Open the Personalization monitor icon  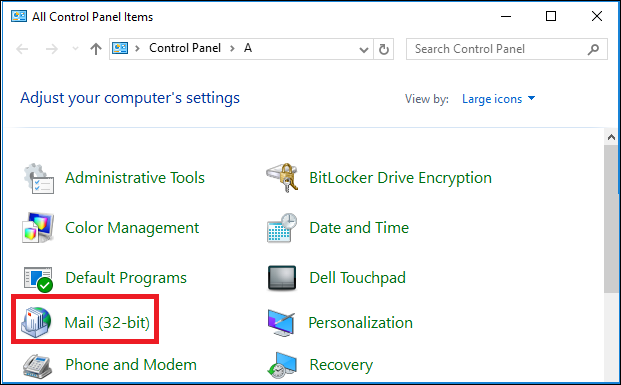click(281, 323)
